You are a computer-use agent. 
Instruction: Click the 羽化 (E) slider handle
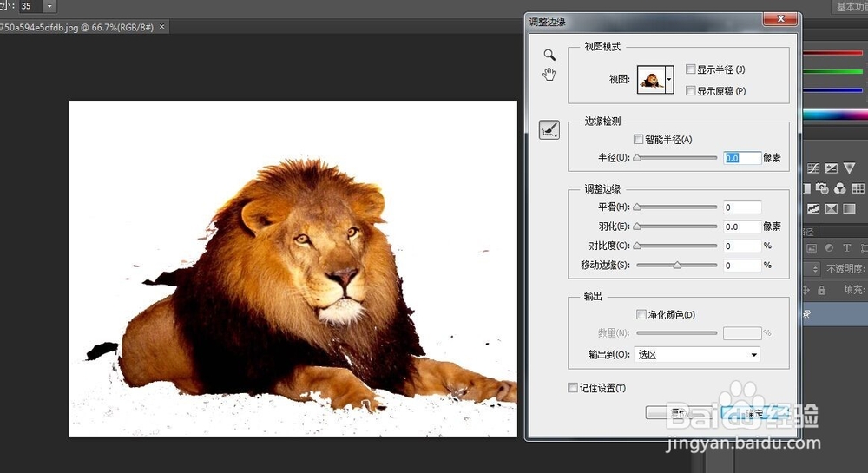[637, 227]
